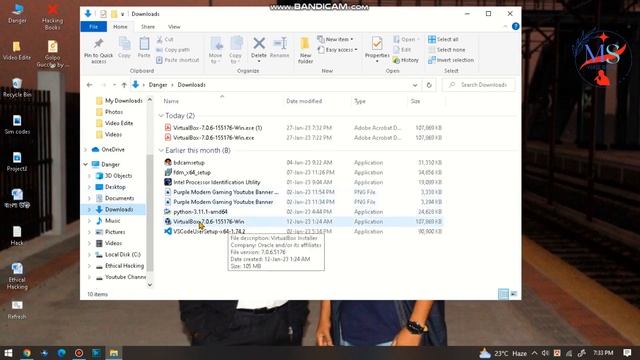Image resolution: width=640 pixels, height=360 pixels.
Task: Create a New folder
Action: coord(305,50)
